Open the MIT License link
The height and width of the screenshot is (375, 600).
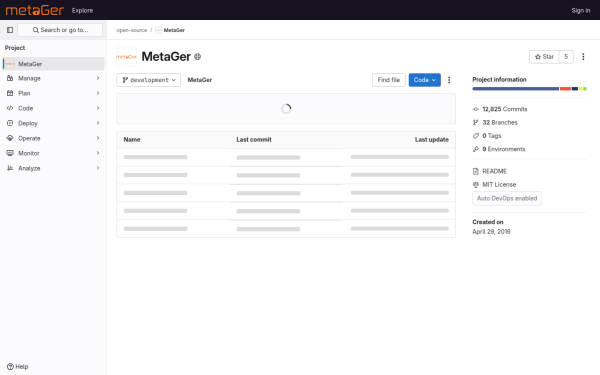point(499,184)
